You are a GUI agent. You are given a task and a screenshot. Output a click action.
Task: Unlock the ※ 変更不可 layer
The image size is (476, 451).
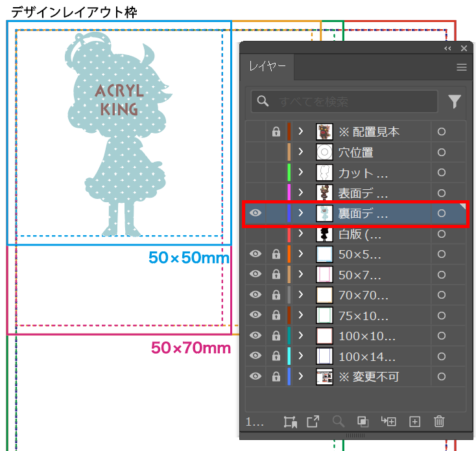[276, 376]
